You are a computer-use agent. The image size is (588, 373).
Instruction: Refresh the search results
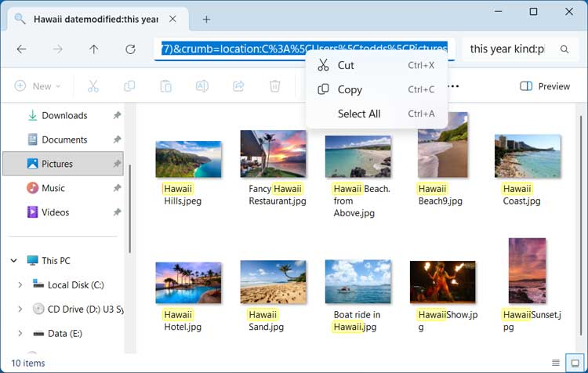coord(130,49)
